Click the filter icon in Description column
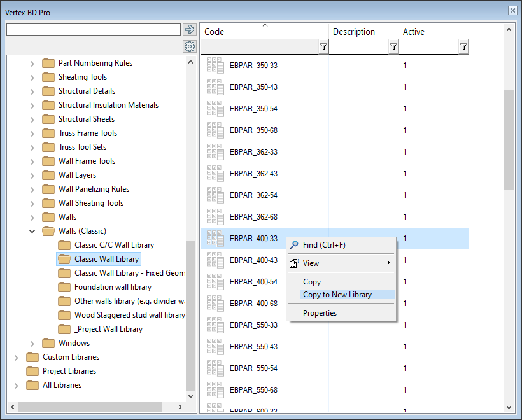The width and height of the screenshot is (522, 420). click(x=393, y=46)
